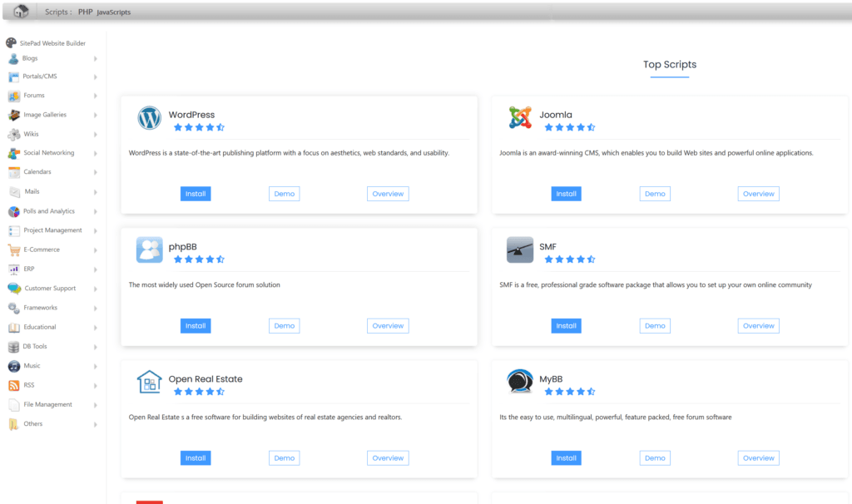Open the Frameworks category label
This screenshot has width=852, height=504.
click(40, 308)
